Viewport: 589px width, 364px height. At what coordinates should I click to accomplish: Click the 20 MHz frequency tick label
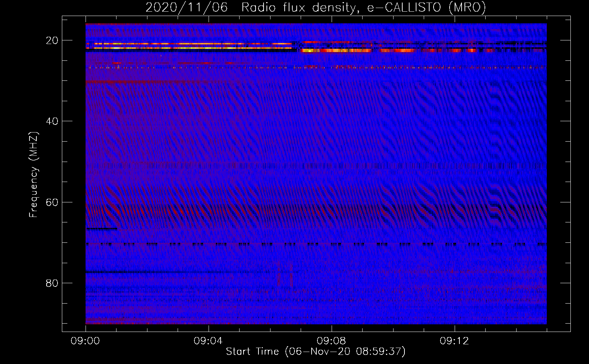[x=52, y=40]
